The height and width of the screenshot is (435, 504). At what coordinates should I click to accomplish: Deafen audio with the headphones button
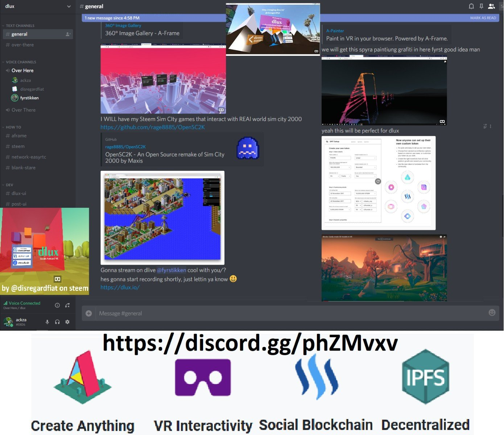pyautogui.click(x=57, y=322)
